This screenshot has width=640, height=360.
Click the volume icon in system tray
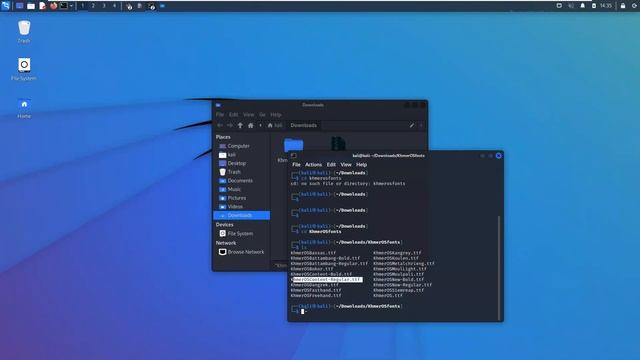click(x=571, y=6)
